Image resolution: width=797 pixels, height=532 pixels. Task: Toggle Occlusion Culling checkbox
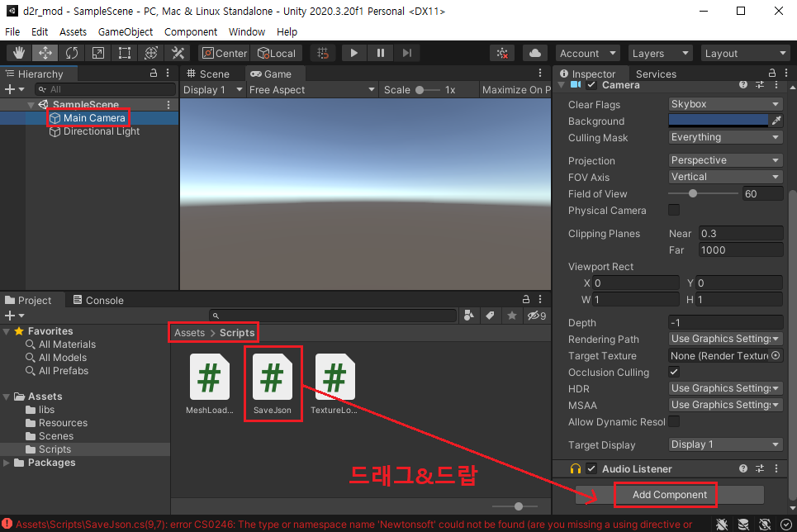[674, 372]
